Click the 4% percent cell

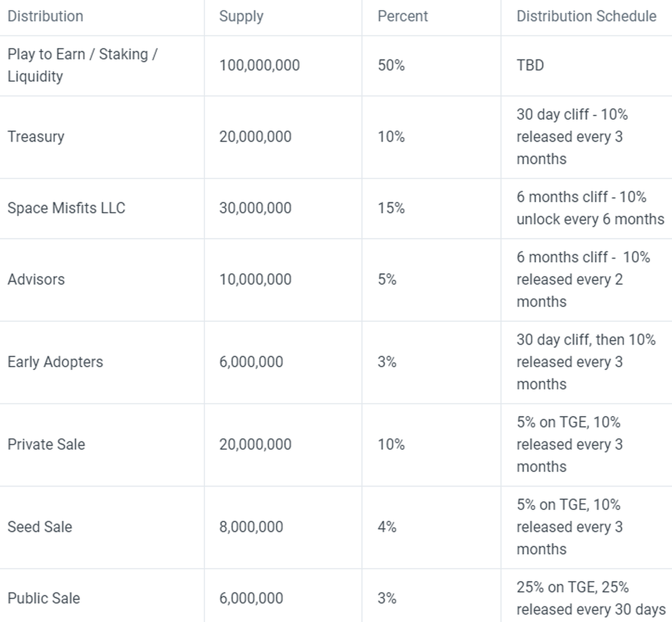click(387, 527)
